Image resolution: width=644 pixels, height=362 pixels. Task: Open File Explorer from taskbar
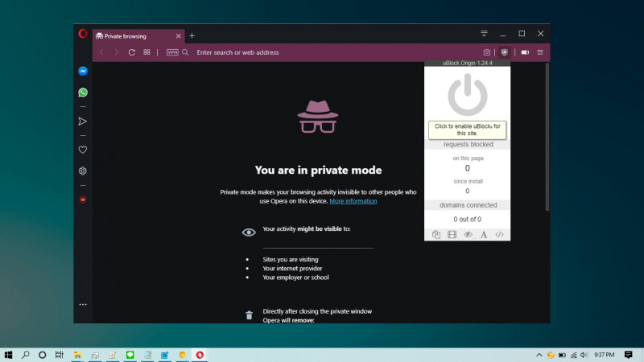coord(77,355)
